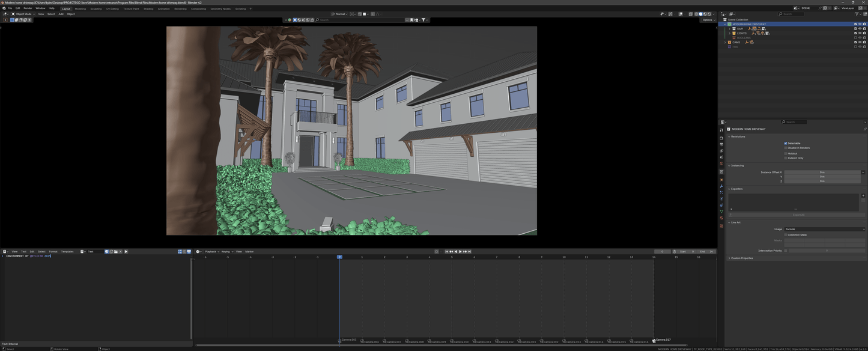The width and height of the screenshot is (868, 351).
Task: Open the Render menu
Action: tap(28, 8)
